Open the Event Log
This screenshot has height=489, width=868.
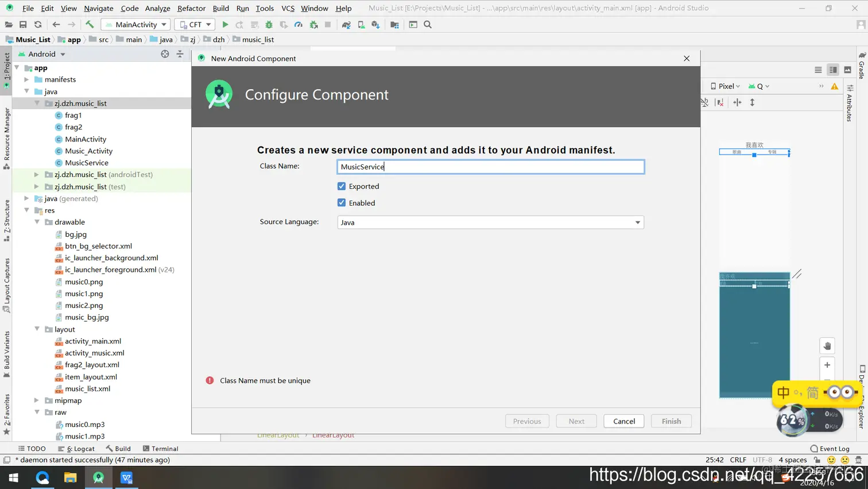(x=830, y=449)
